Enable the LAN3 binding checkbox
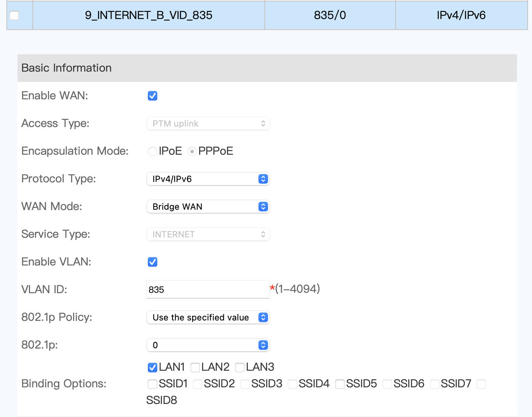This screenshot has height=417, width=532. point(240,368)
